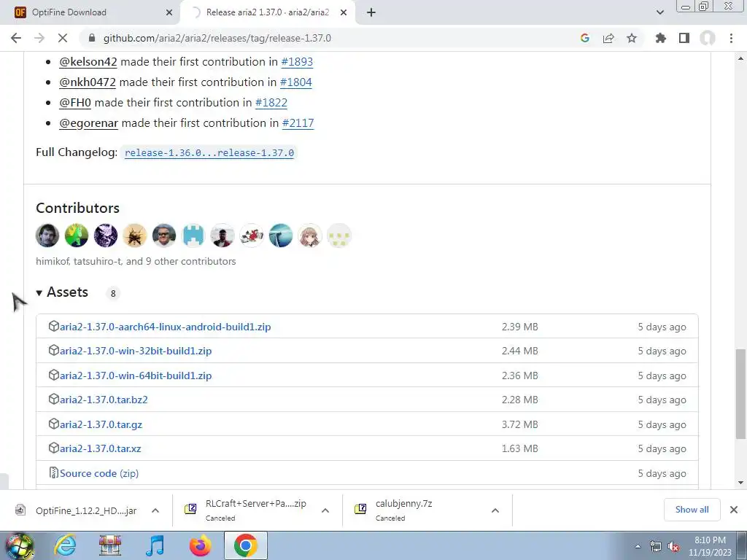The image size is (747, 560).
Task: Expand options for calubjenny.7z download
Action: (x=495, y=510)
